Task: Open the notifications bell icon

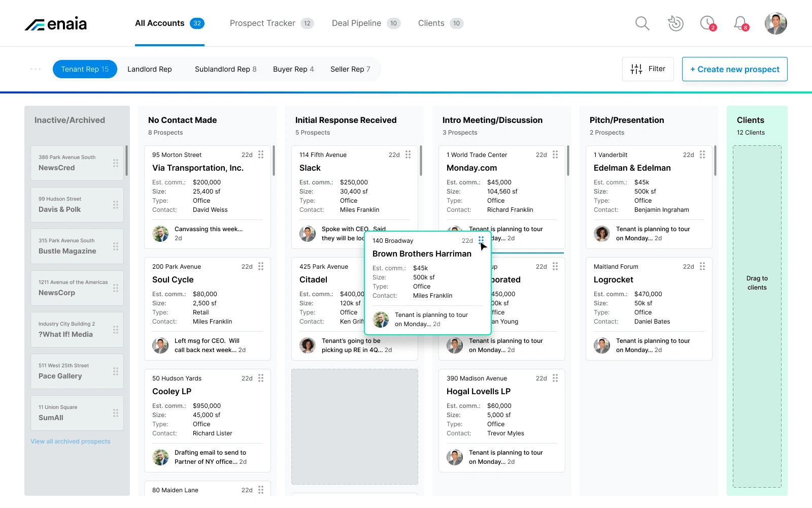Action: pos(741,23)
